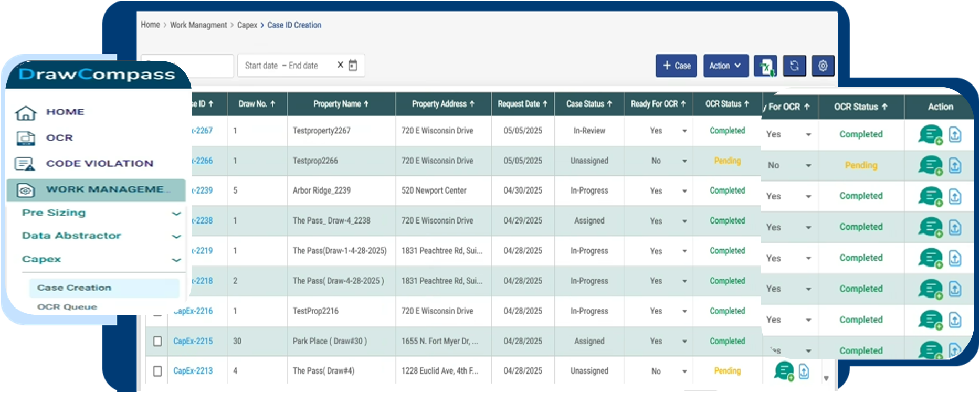Select the CapEx-2213 row checkbox
This screenshot has width=980, height=393.
pos(157,371)
